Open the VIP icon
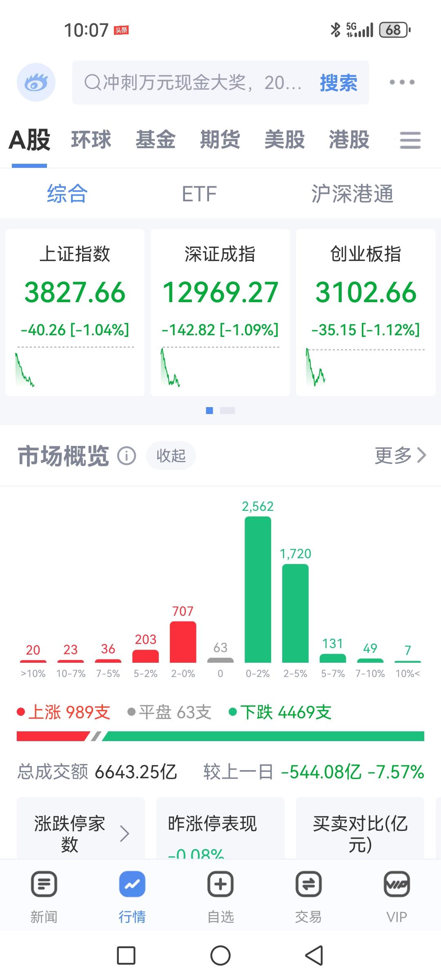441x980 pixels. tap(397, 884)
